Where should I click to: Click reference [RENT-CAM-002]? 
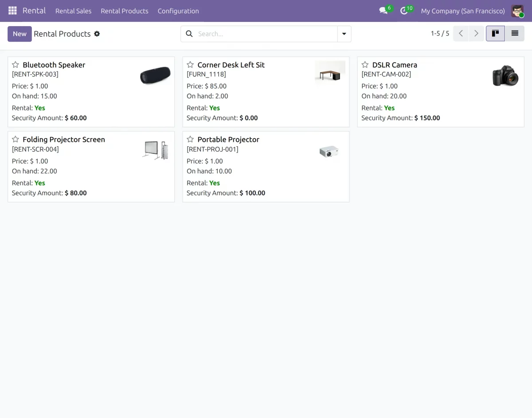[386, 74]
